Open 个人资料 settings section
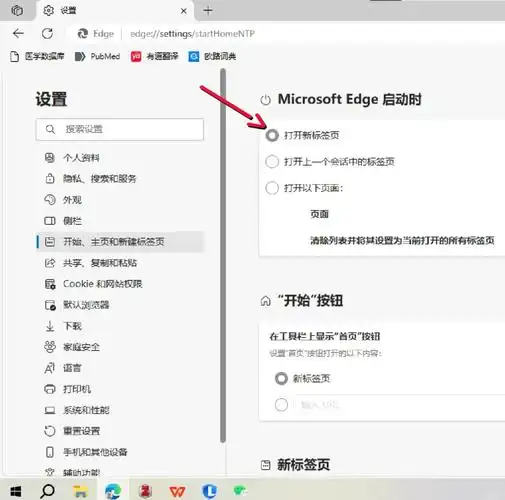 [x=120, y=158]
